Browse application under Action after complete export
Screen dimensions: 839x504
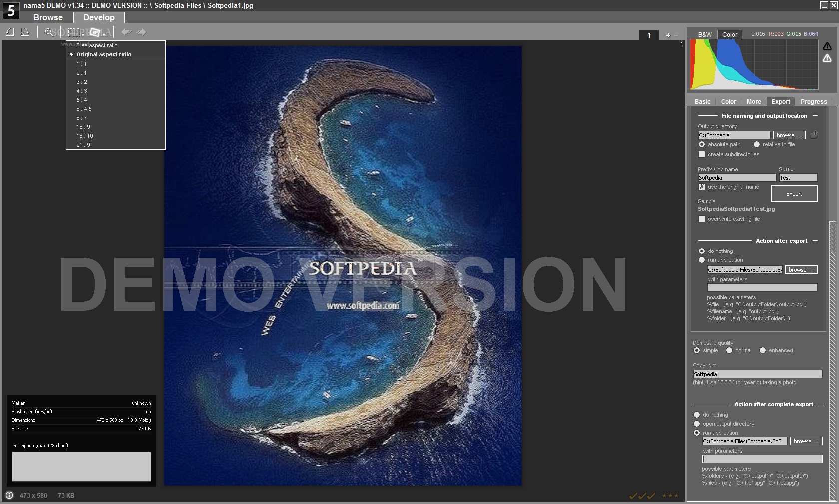[x=806, y=441]
